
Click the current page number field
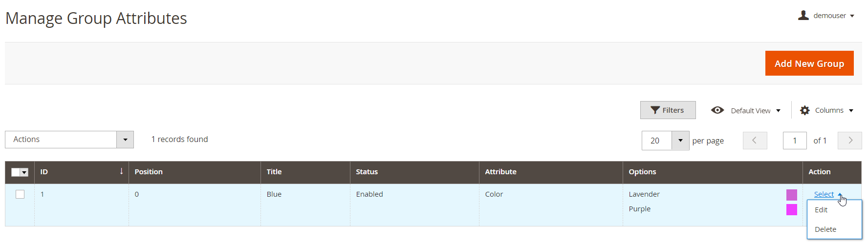(x=795, y=141)
